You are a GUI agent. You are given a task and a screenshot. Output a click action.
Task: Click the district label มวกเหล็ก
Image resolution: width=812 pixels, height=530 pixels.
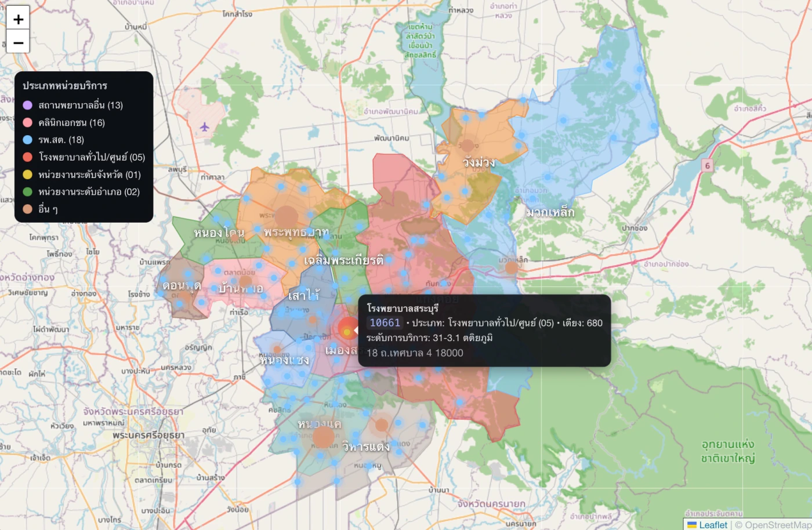click(x=550, y=213)
